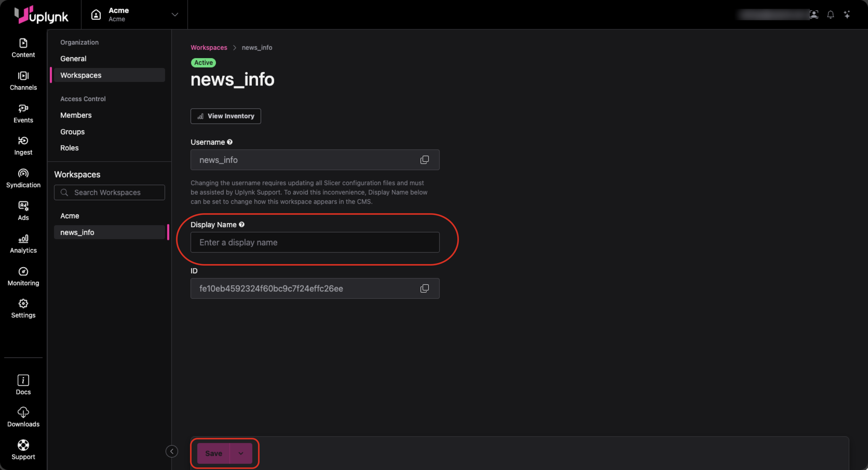Click the View Inventory button
Screen dimensions: 868x470
tap(225, 116)
